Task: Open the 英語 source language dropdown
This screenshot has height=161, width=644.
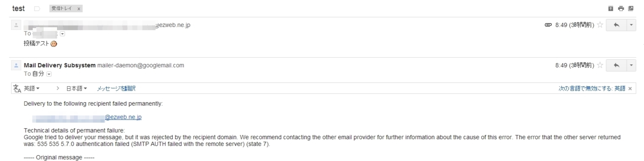Action: [x=32, y=88]
